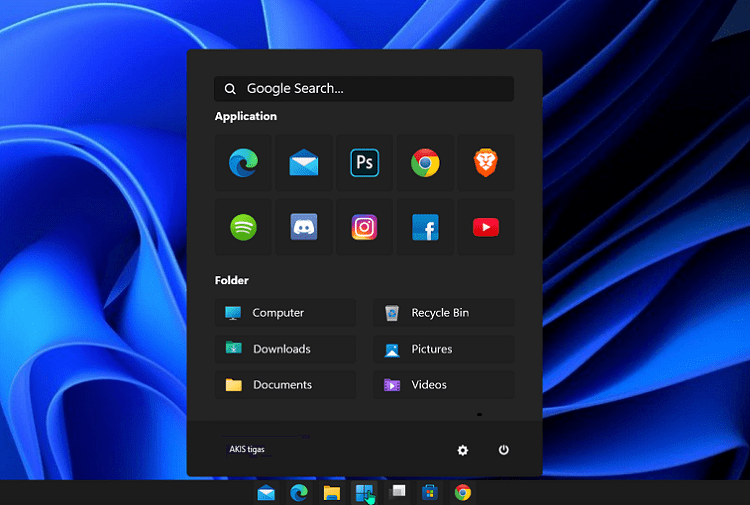Open Chrome from the taskbar

coord(463,493)
